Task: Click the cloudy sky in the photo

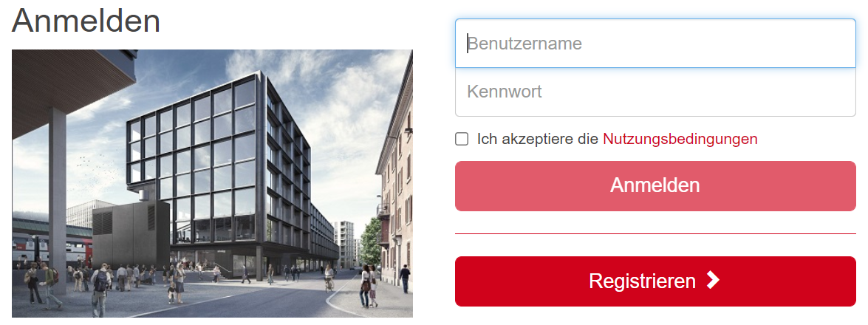Action: pos(332,81)
